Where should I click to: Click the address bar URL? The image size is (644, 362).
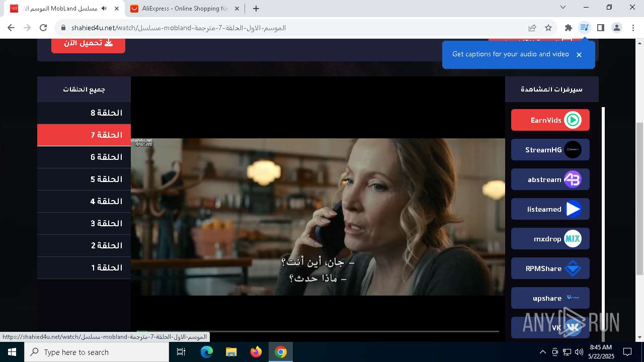pyautogui.click(x=179, y=28)
